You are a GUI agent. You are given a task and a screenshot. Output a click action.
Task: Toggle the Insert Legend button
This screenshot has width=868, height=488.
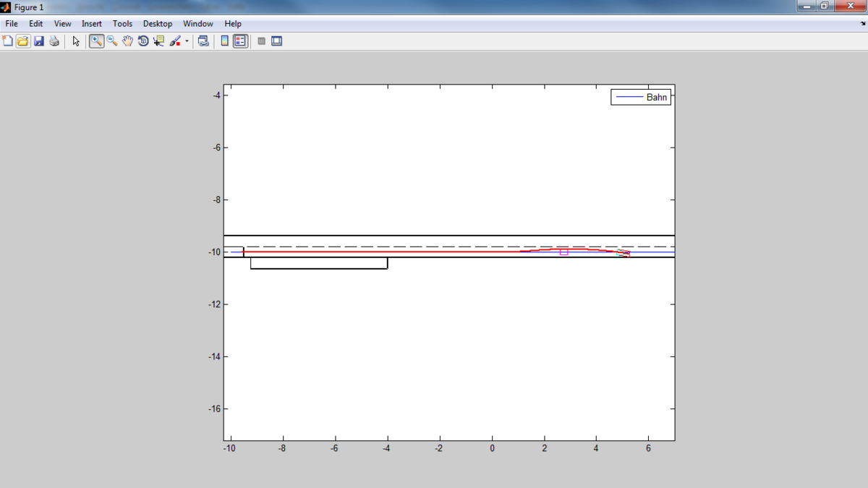[240, 41]
